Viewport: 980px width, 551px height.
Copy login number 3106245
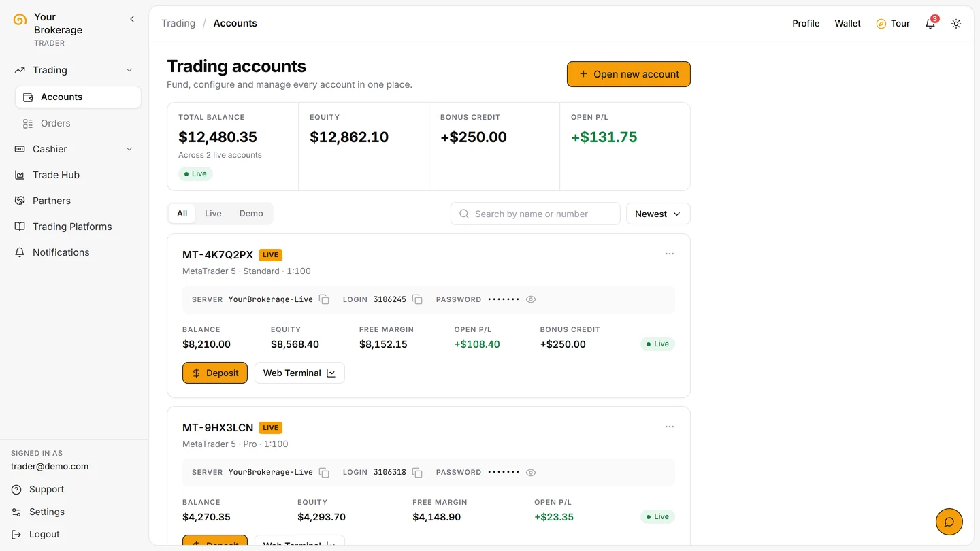[417, 299]
